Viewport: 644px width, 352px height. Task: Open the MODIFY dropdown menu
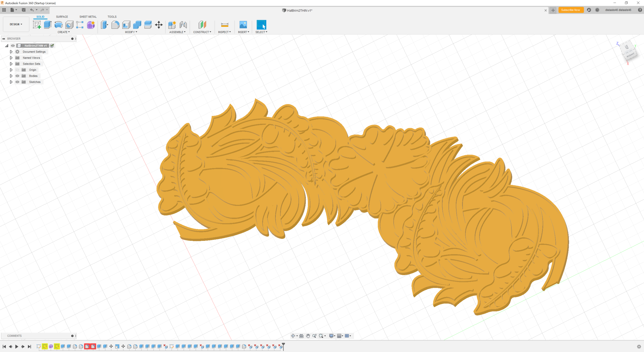click(x=131, y=32)
